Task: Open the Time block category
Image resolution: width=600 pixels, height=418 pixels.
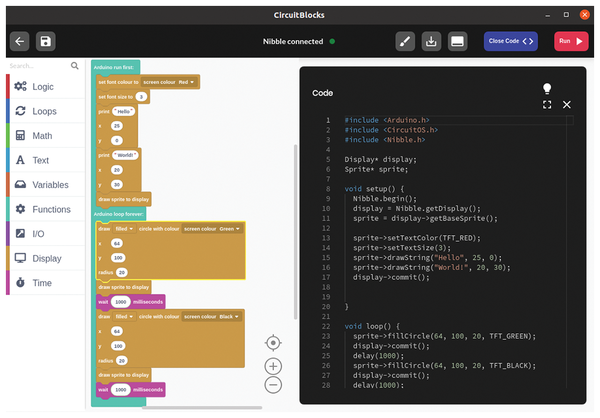Action: coord(46,283)
